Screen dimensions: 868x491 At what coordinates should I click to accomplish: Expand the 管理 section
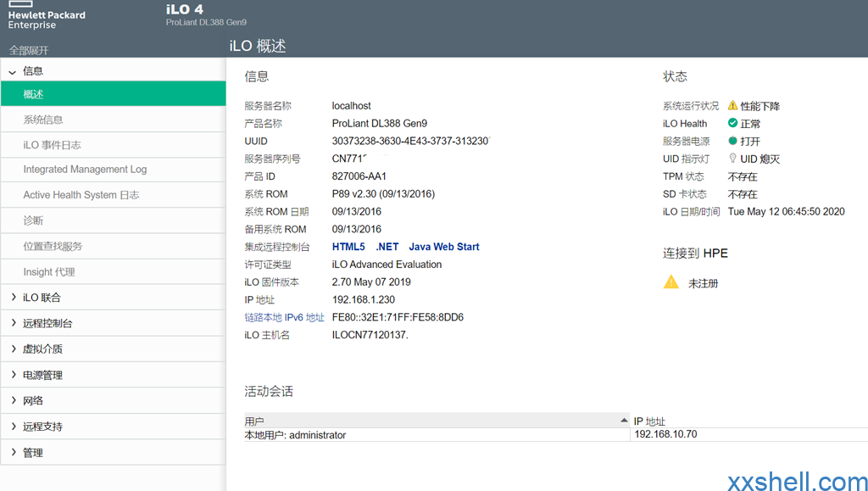14,452
